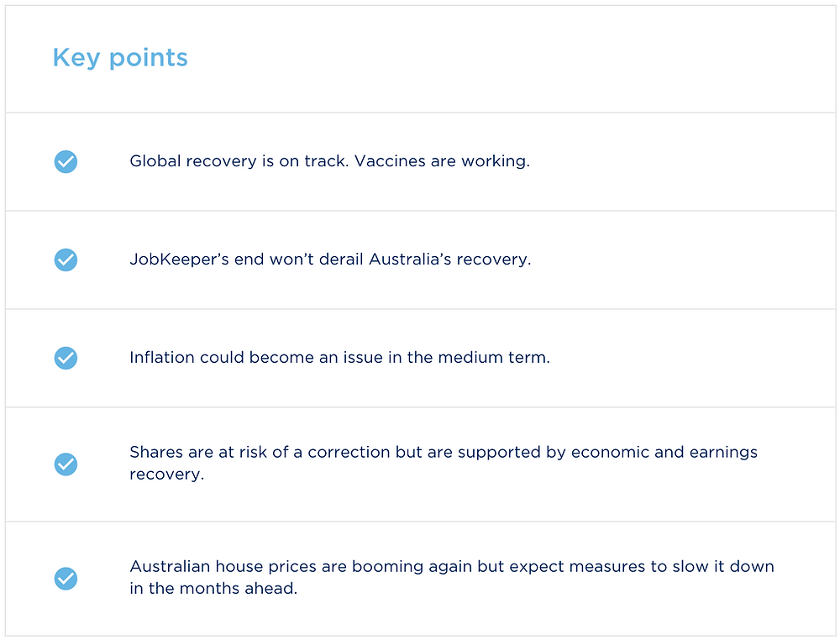Click the Key points heading
Screen dimensions: 840x640
point(120,59)
